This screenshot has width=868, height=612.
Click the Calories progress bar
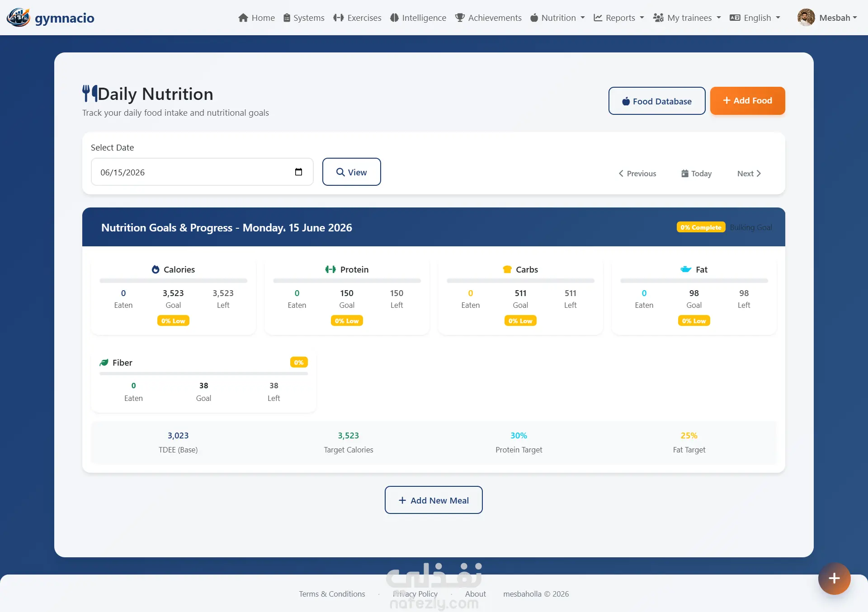[x=173, y=281]
